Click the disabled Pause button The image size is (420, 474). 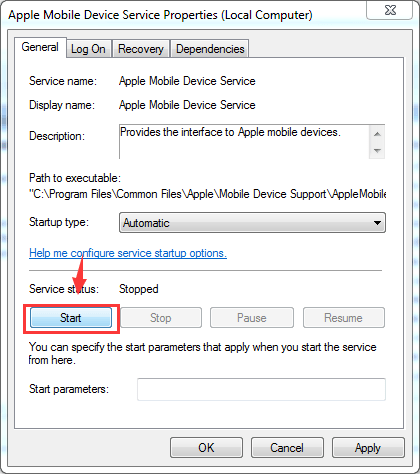(x=252, y=318)
